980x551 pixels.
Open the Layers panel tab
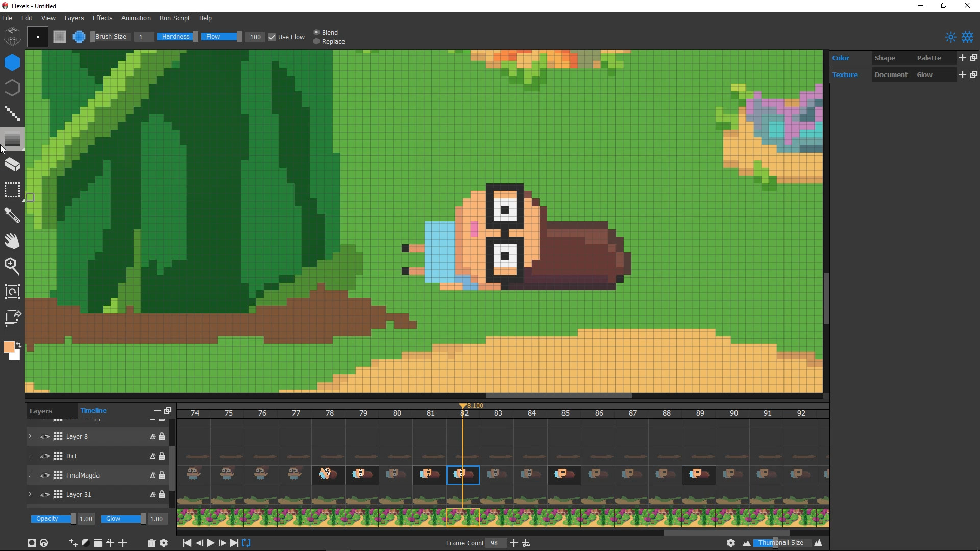[41, 411]
